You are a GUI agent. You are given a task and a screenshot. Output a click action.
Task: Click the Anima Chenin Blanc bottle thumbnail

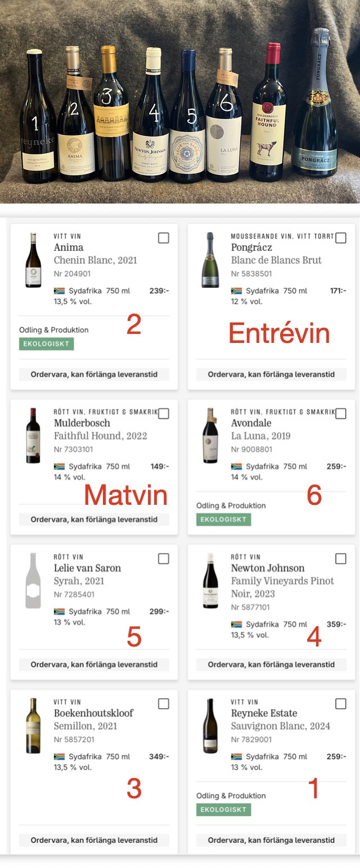pyautogui.click(x=33, y=260)
